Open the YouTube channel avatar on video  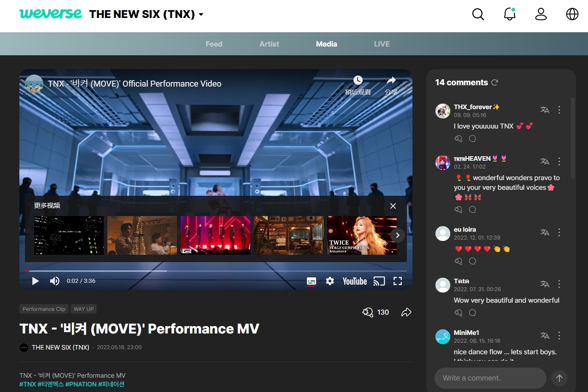34,84
